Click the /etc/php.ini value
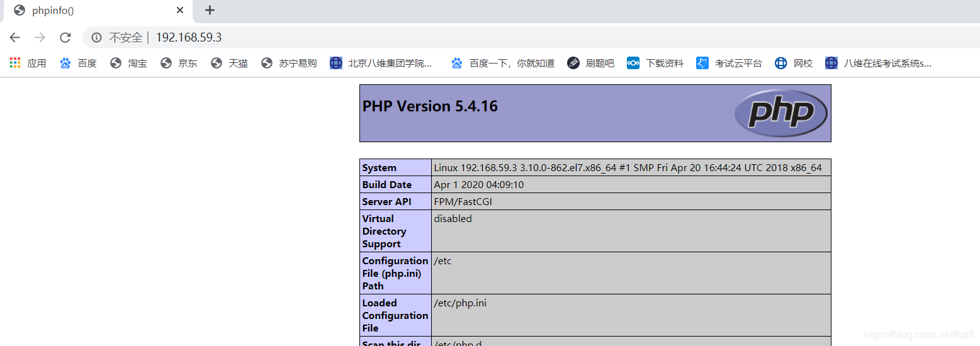This screenshot has width=980, height=346. 460,303
